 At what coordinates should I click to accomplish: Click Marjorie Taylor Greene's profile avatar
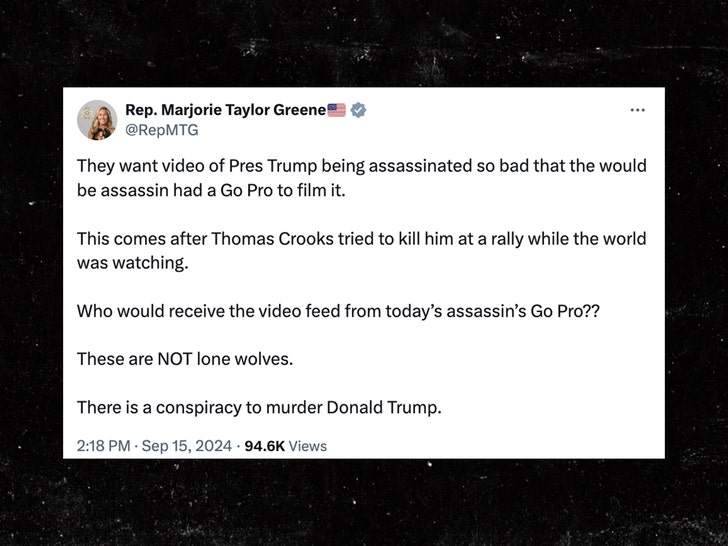point(97,120)
